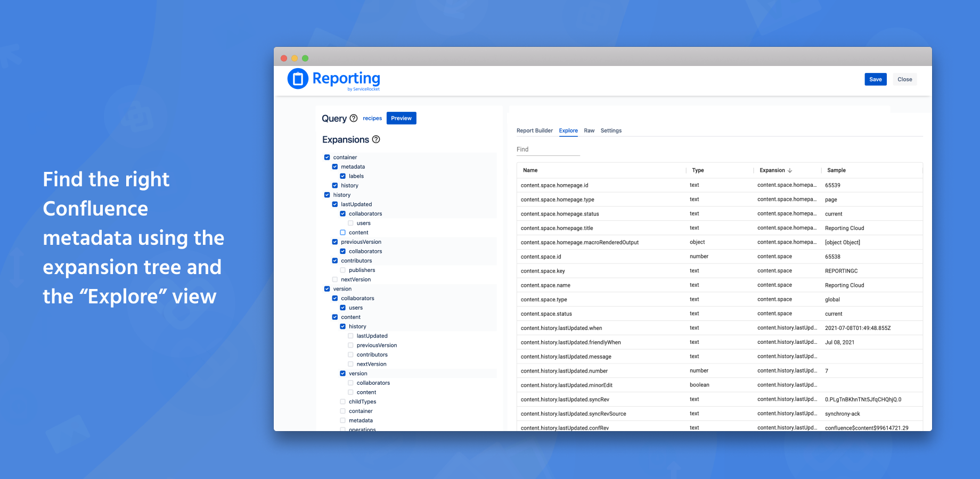The image size is (980, 479).
Task: Select the publishers tree item label
Action: [x=362, y=270]
